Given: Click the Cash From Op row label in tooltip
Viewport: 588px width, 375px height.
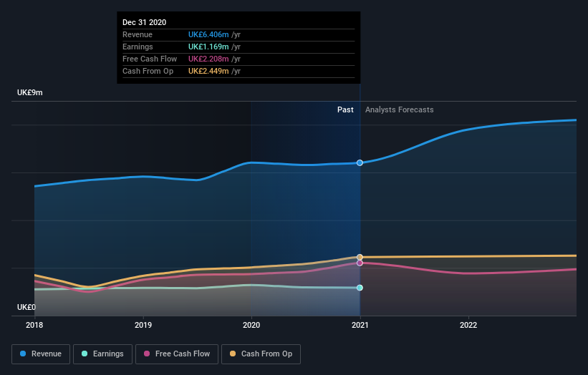Looking at the screenshot, I should (148, 71).
